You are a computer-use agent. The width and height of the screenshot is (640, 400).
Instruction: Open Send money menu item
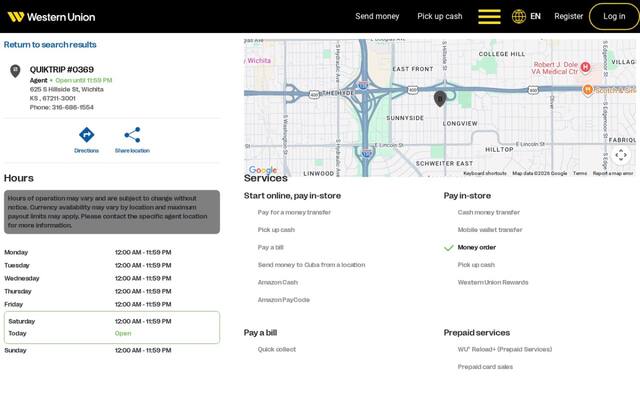[x=377, y=16]
